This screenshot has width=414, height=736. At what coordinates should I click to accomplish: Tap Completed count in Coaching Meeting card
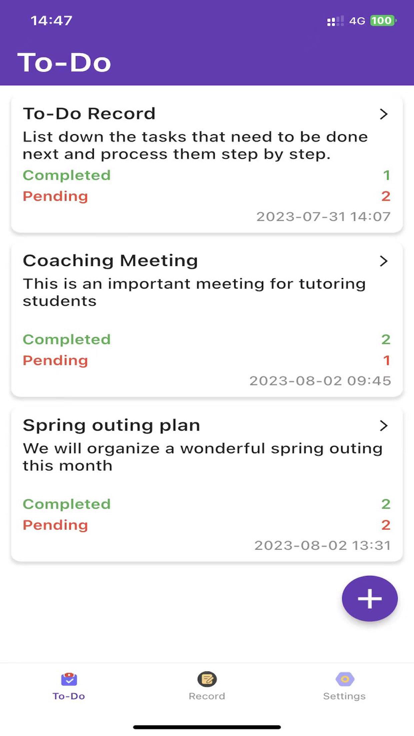tap(386, 339)
